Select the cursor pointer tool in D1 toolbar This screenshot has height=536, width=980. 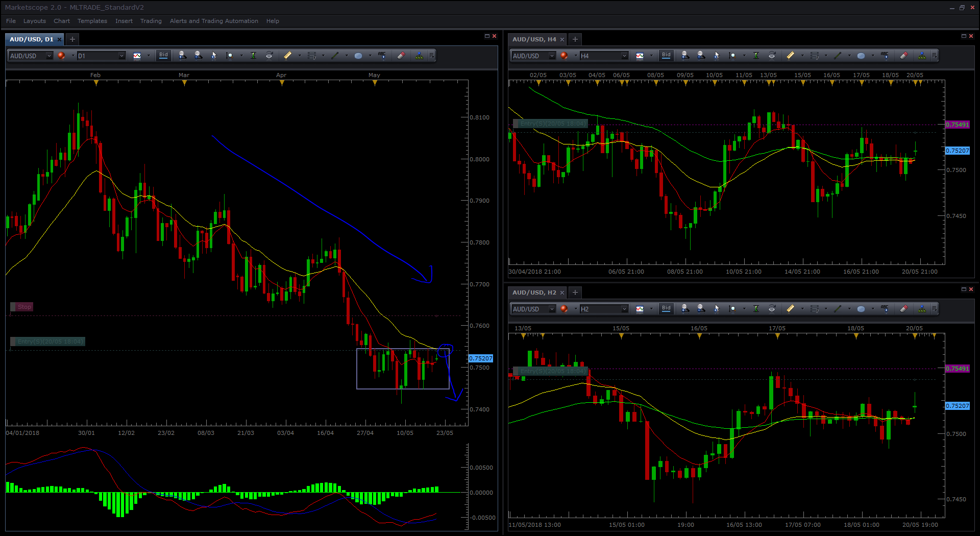tap(214, 56)
